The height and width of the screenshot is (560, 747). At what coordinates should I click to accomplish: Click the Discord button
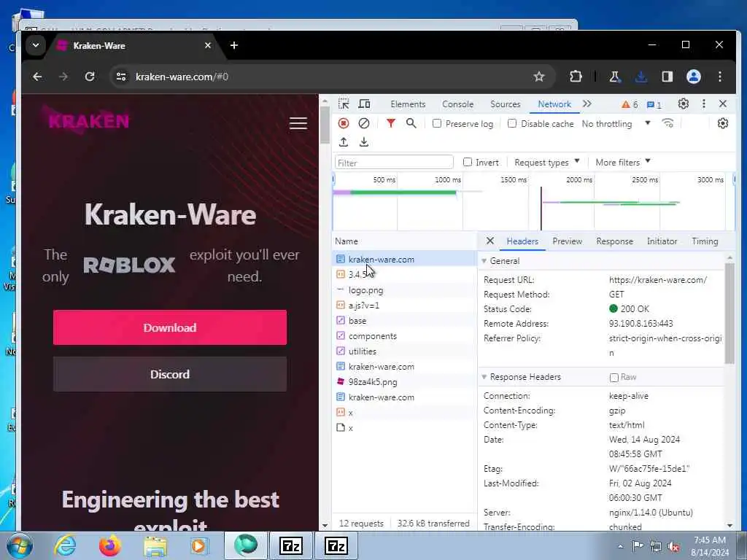(170, 374)
